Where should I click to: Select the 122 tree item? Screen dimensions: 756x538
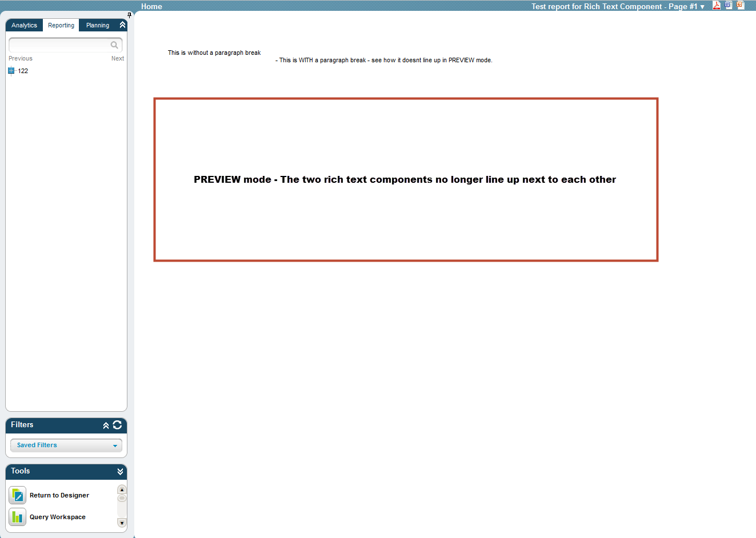pyautogui.click(x=23, y=71)
